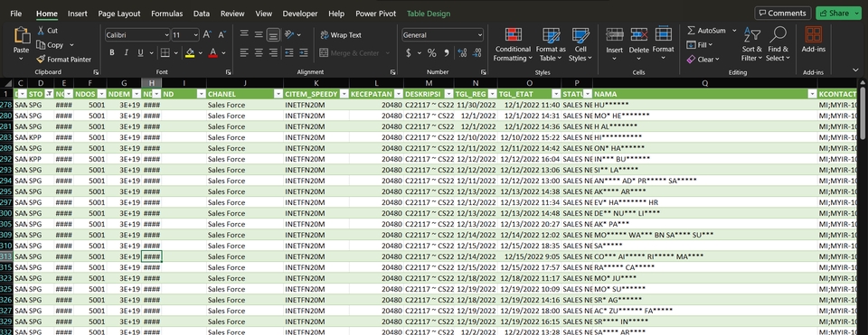This screenshot has height=335, width=868.
Task: Decrease the cell indent
Action: pos(288,53)
